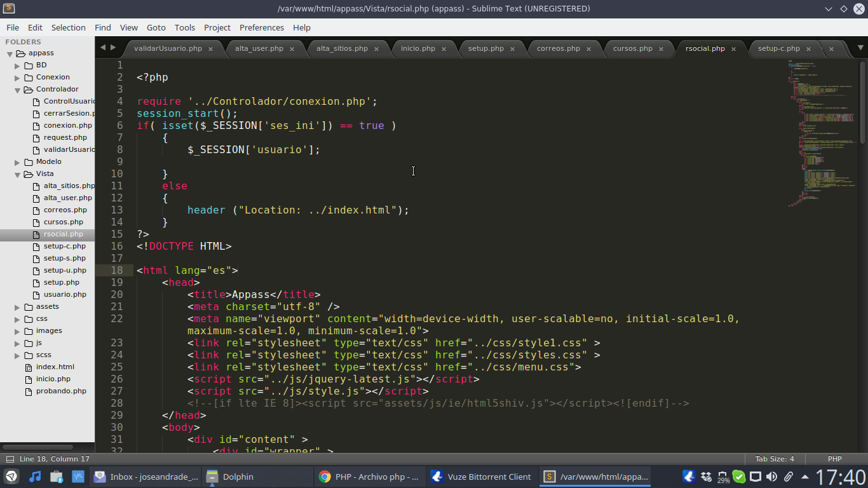Expand the BD folder
Image resolution: width=868 pixels, height=488 pixels.
(18, 65)
